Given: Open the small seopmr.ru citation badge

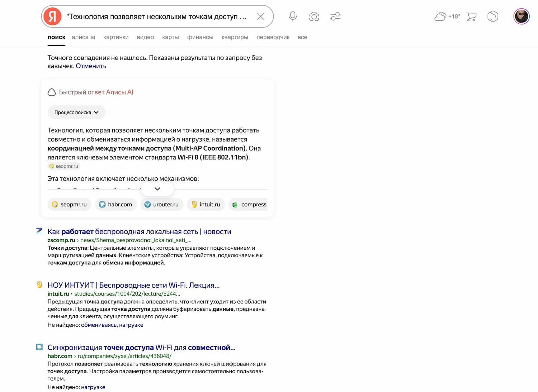Looking at the screenshot, I should [x=64, y=166].
